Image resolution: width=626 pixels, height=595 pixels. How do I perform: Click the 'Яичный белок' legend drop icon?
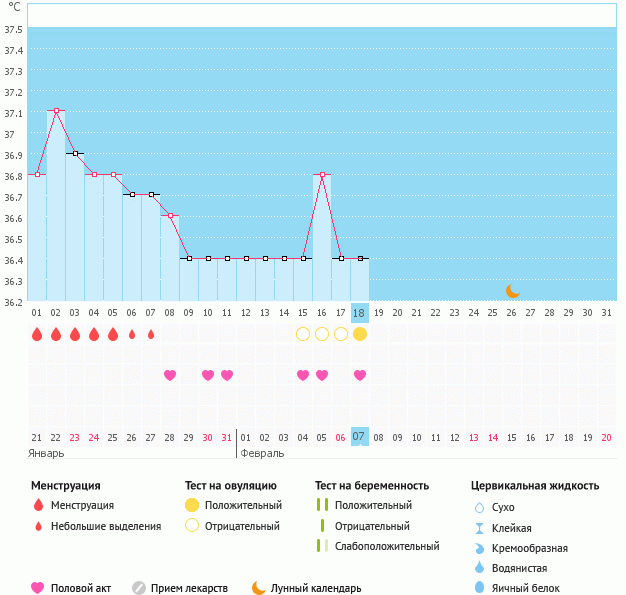(479, 588)
